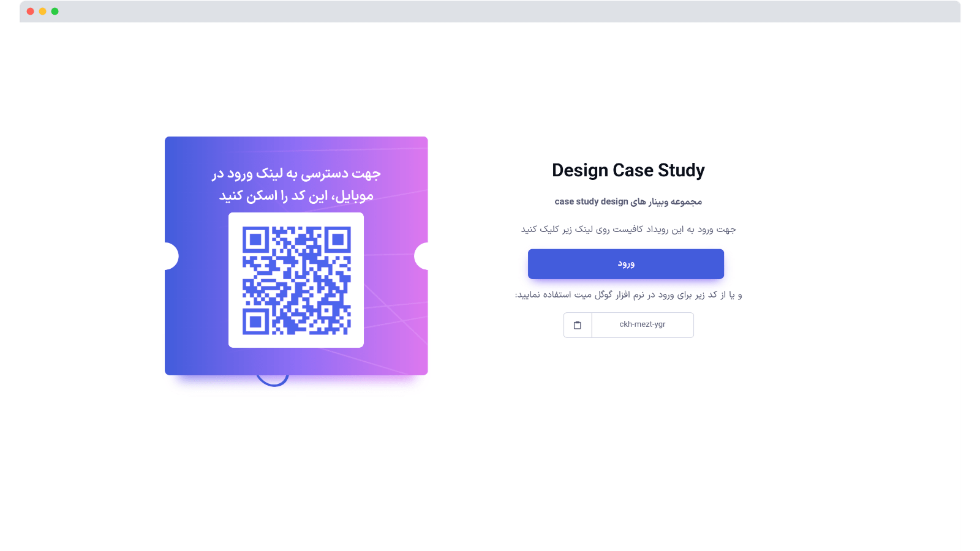
Task: Click the gray browser title bar
Action: point(490,11)
